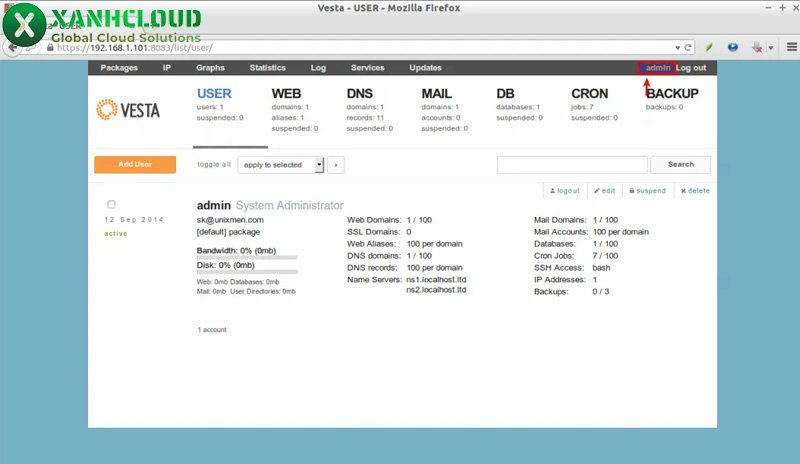800x464 pixels.
Task: Click Log out in top bar
Action: (691, 68)
